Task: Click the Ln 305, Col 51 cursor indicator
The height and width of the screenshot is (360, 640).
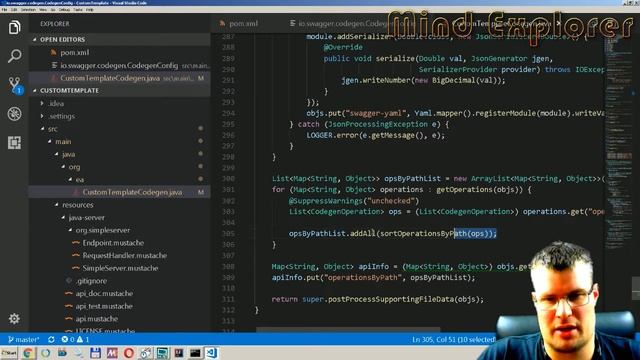Action: coord(453,339)
